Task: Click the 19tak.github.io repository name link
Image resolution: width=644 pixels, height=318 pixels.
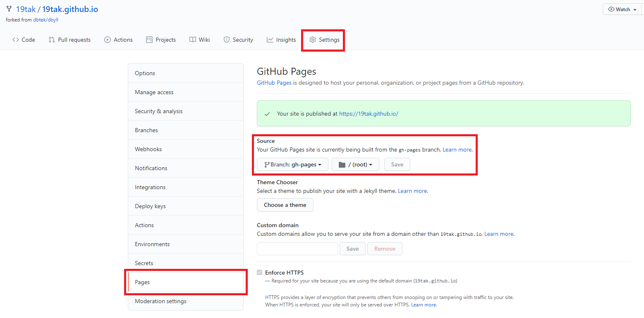Action: (x=70, y=9)
